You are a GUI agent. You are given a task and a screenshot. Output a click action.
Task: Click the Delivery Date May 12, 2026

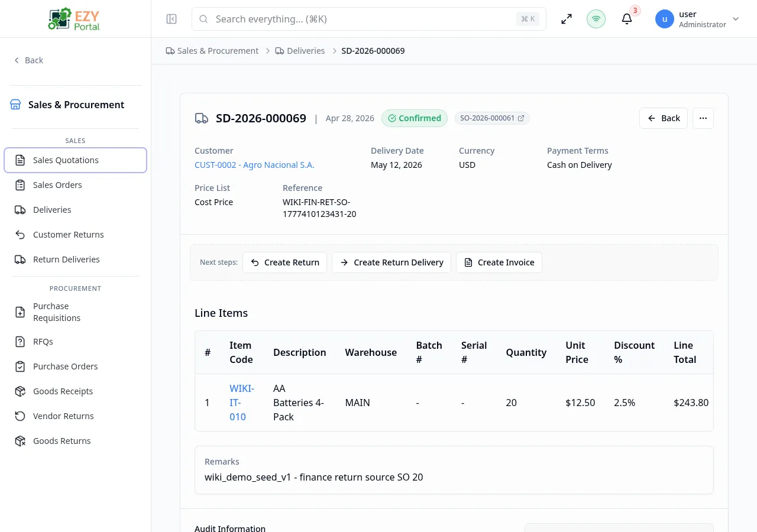396,165
